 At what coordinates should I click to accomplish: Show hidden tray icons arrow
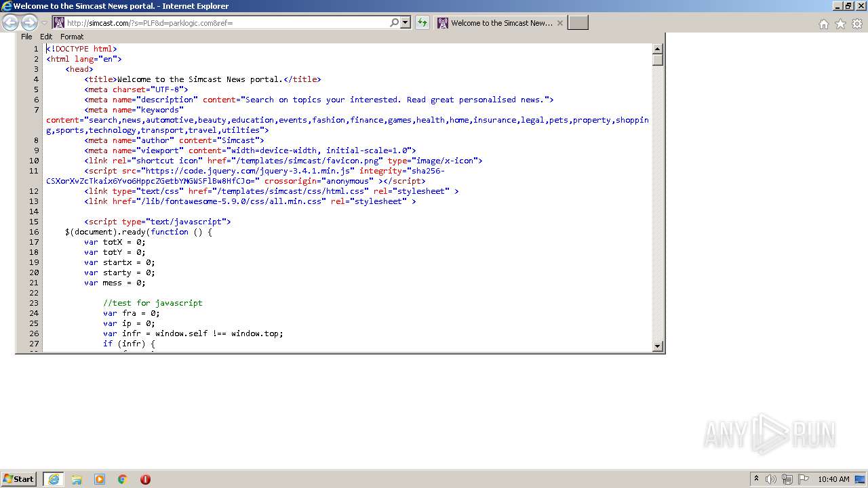(x=756, y=479)
